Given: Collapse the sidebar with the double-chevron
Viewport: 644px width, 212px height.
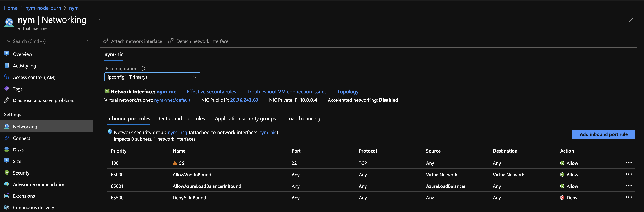Looking at the screenshot, I should coord(87,41).
